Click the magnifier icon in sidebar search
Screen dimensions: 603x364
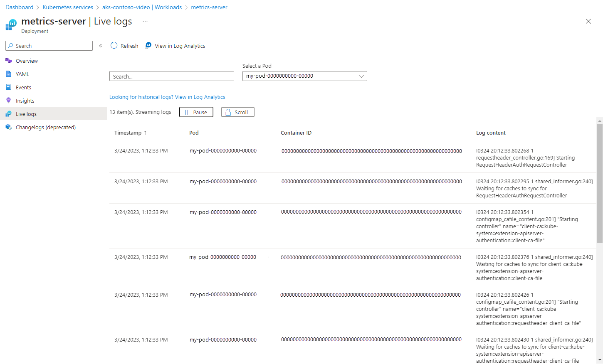point(11,46)
